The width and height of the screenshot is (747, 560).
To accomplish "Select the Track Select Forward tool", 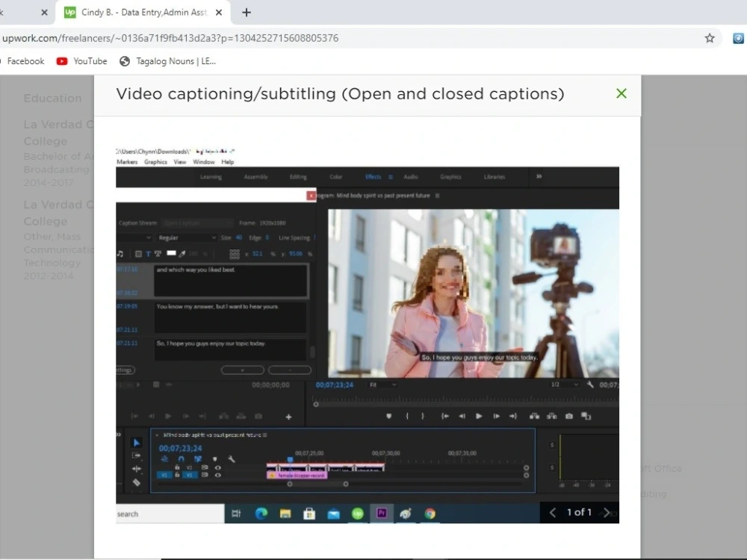I will pyautogui.click(x=136, y=455).
